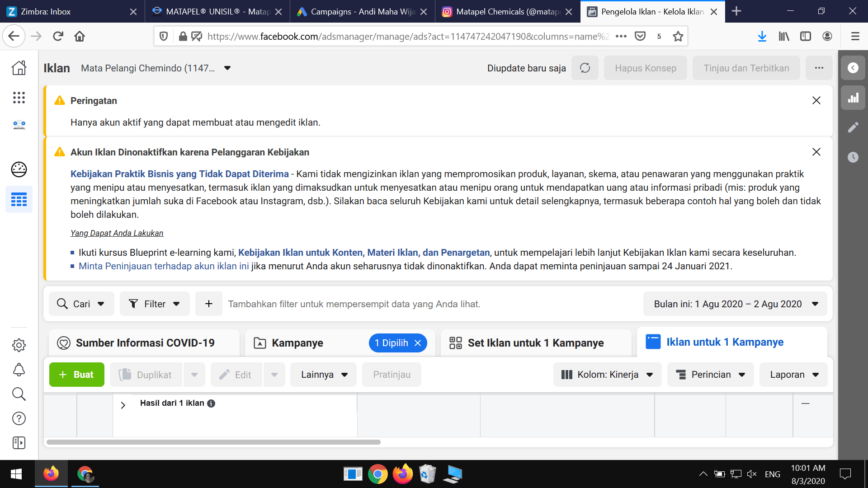This screenshot has width=868, height=488.
Task: Open Account Overview gauge icon in sidebar
Action: (19, 169)
